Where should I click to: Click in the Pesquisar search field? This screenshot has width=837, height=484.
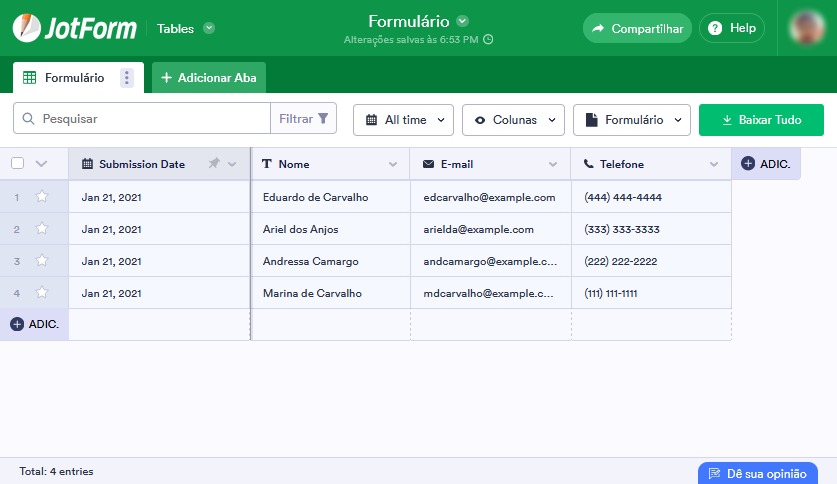pos(150,119)
